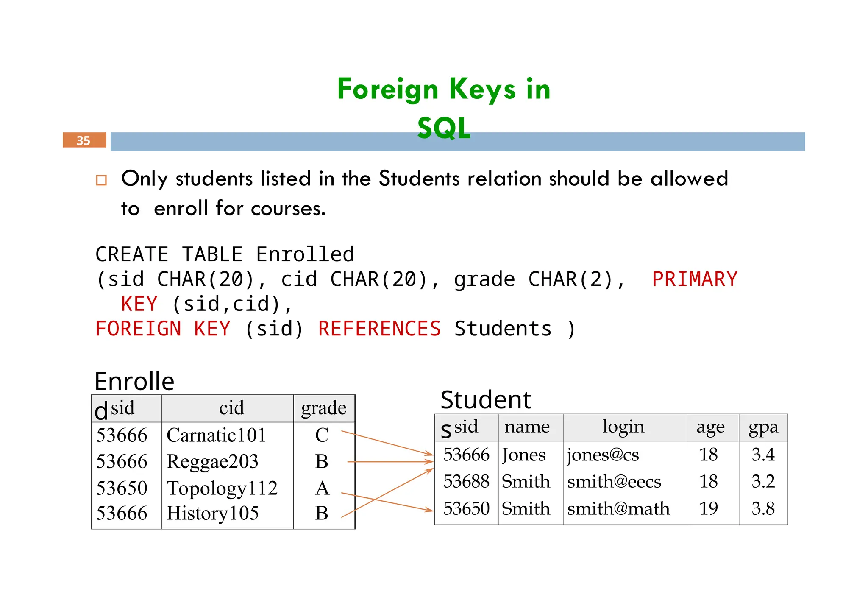
Task: Select the gpa column header
Action: click(763, 427)
